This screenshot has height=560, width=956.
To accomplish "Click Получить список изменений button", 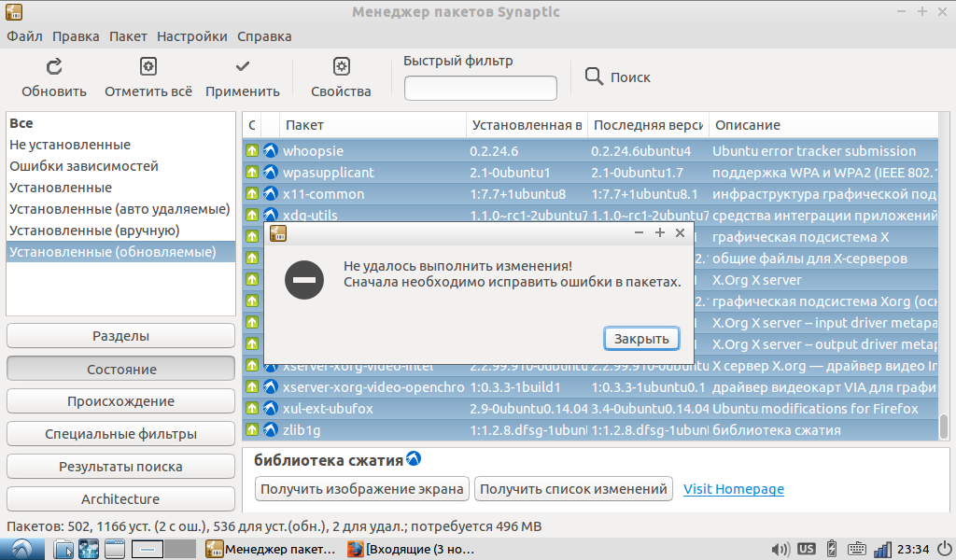I will (573, 489).
